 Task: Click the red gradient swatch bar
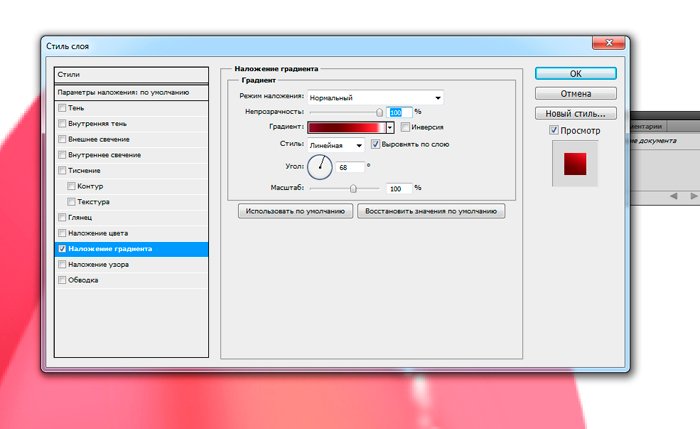[x=347, y=128]
